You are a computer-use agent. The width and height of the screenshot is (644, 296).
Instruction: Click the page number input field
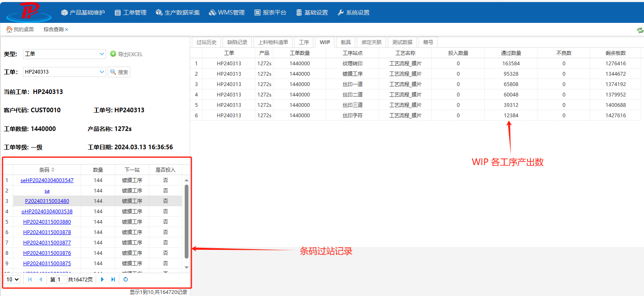62,280
